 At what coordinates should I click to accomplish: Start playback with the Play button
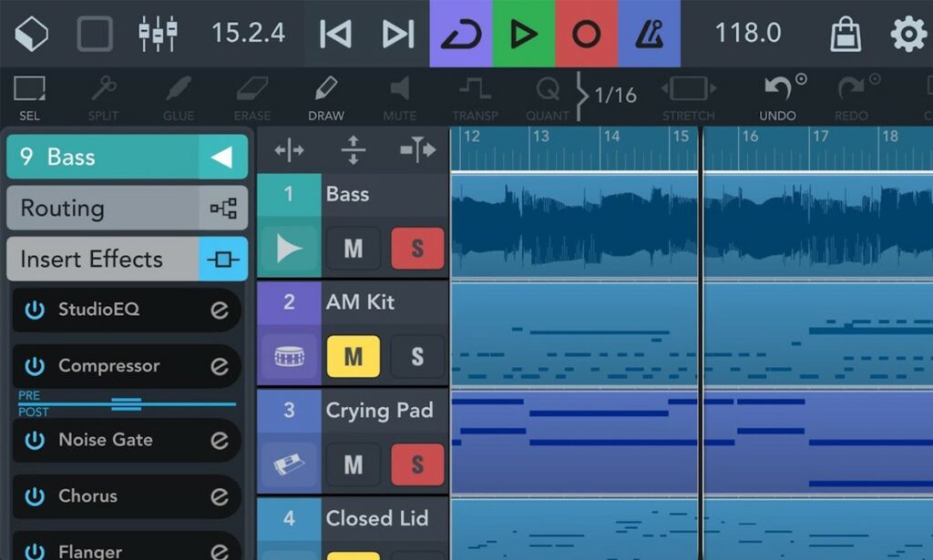tap(524, 34)
